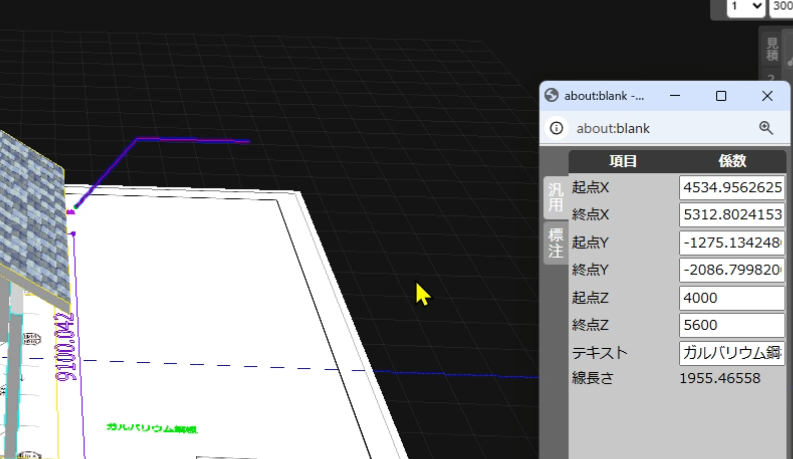Click the field showing 300 at top

coord(780,7)
